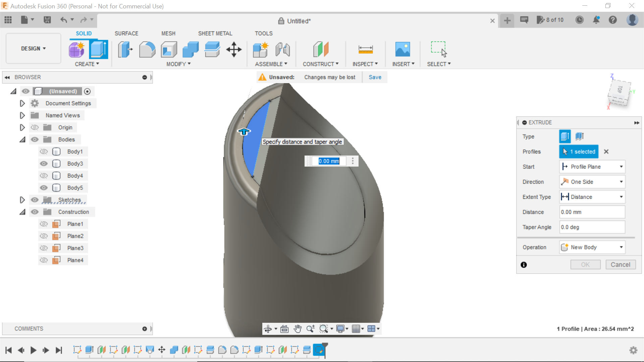
Task: Add a new design tab with plus
Action: (x=507, y=21)
